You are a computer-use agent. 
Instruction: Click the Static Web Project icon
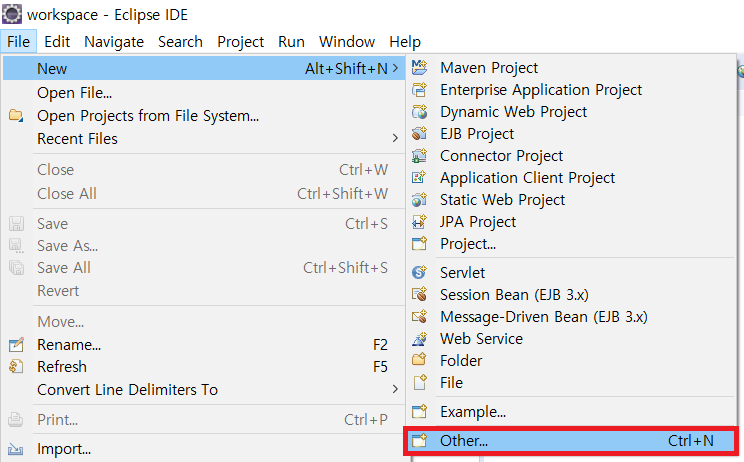[x=419, y=200]
